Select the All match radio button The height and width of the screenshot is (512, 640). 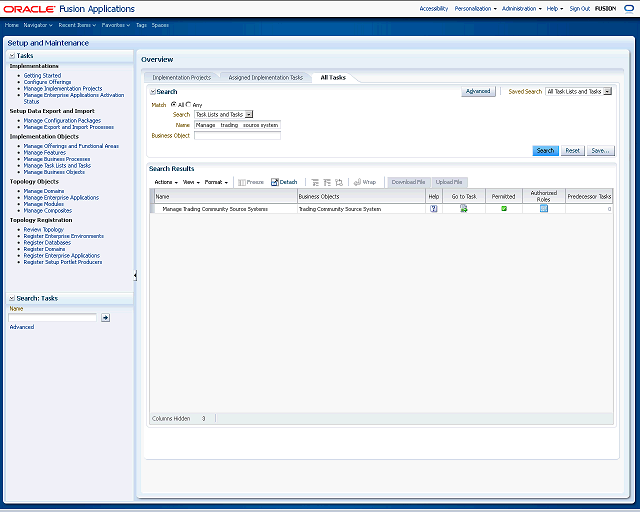[173, 104]
